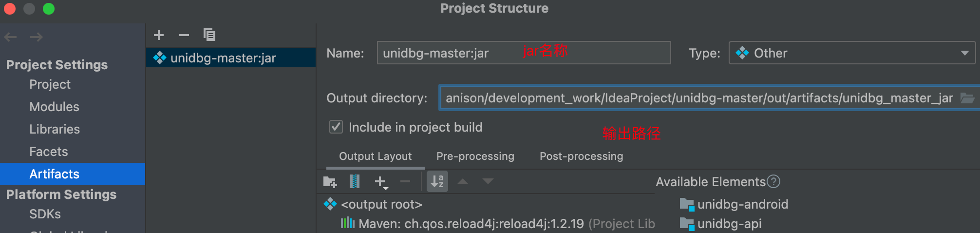Toggle Include in project build checkbox
The image size is (980, 233).
pos(336,127)
